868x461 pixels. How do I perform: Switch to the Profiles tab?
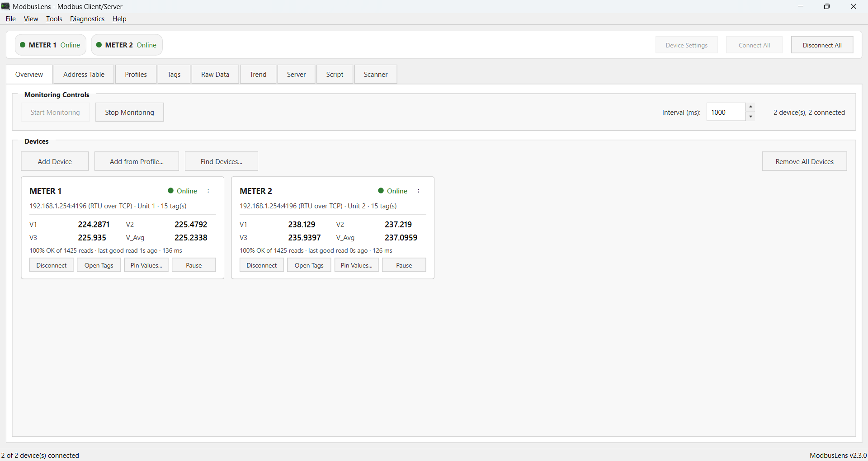(136, 75)
